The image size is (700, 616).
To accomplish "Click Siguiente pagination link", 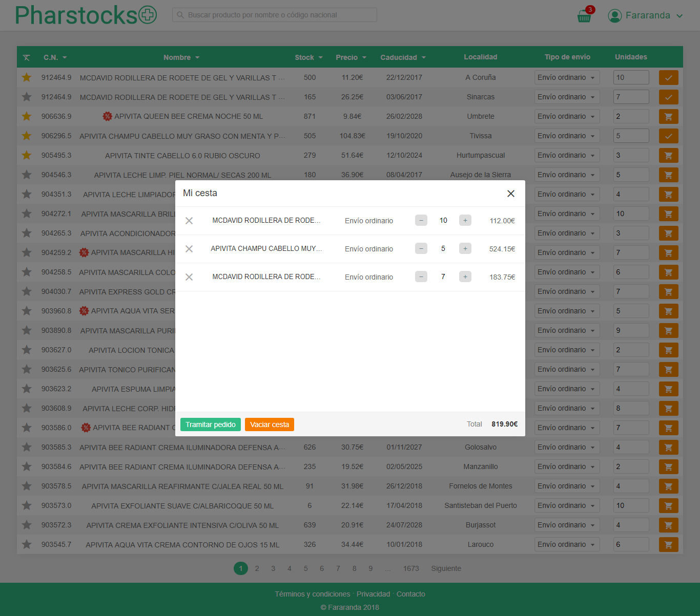I will point(446,568).
